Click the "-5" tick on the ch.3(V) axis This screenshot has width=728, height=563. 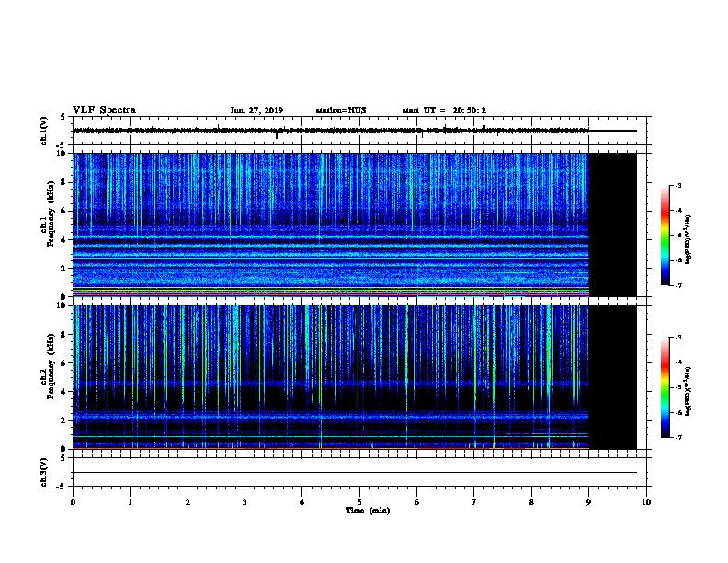63,487
